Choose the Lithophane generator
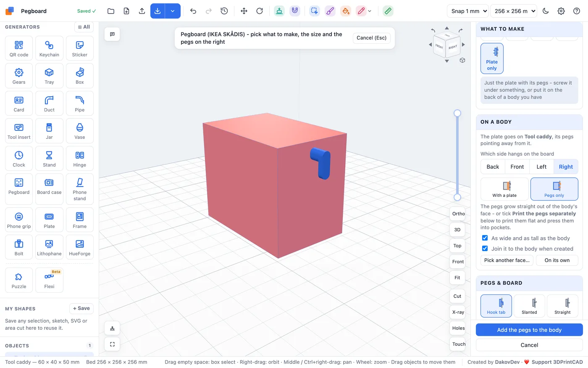The image size is (588, 368). 49,247
